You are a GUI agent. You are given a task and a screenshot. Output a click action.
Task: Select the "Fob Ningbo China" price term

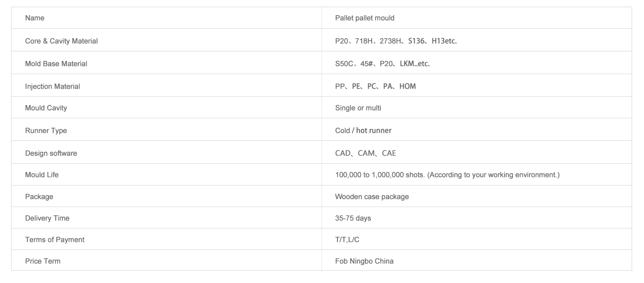pyautogui.click(x=364, y=261)
